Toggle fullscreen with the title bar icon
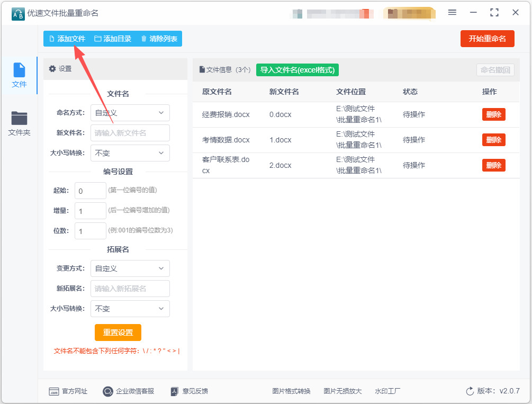Screen dimensions: 532x404 tap(494, 13)
